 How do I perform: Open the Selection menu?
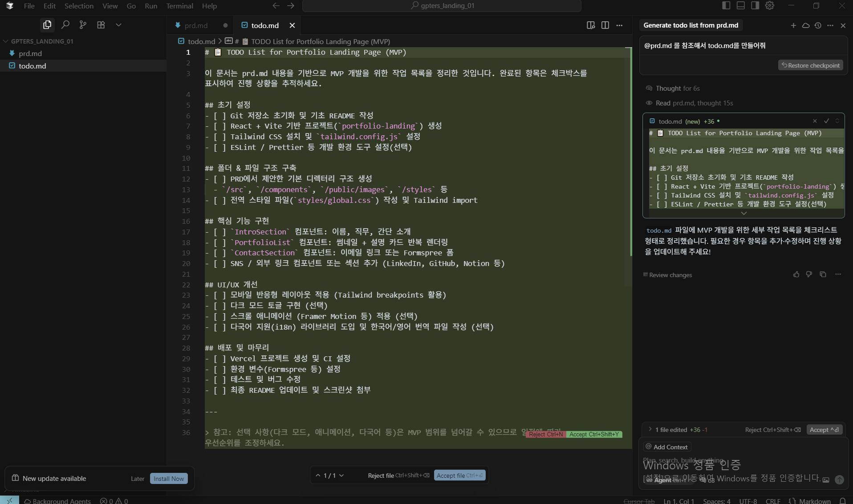point(79,6)
